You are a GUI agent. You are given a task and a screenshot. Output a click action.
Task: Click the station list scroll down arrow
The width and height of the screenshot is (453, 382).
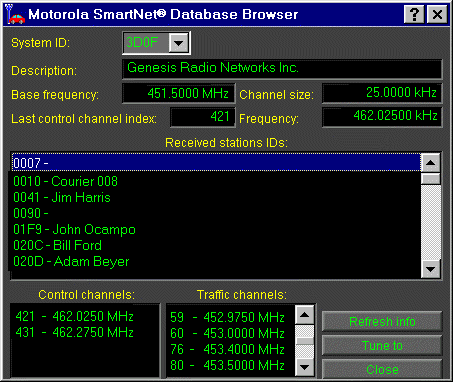coord(431,269)
